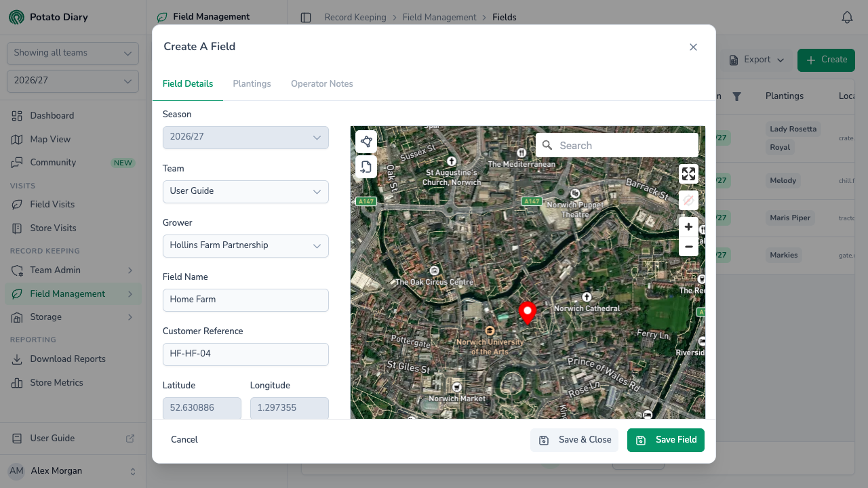Open the sidebar 2026/27 season dropdown

(x=73, y=81)
